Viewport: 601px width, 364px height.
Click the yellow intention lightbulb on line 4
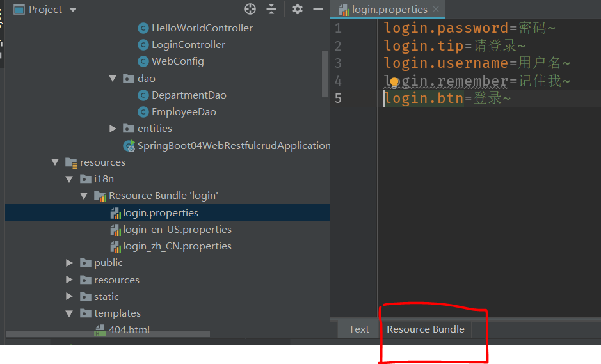394,82
